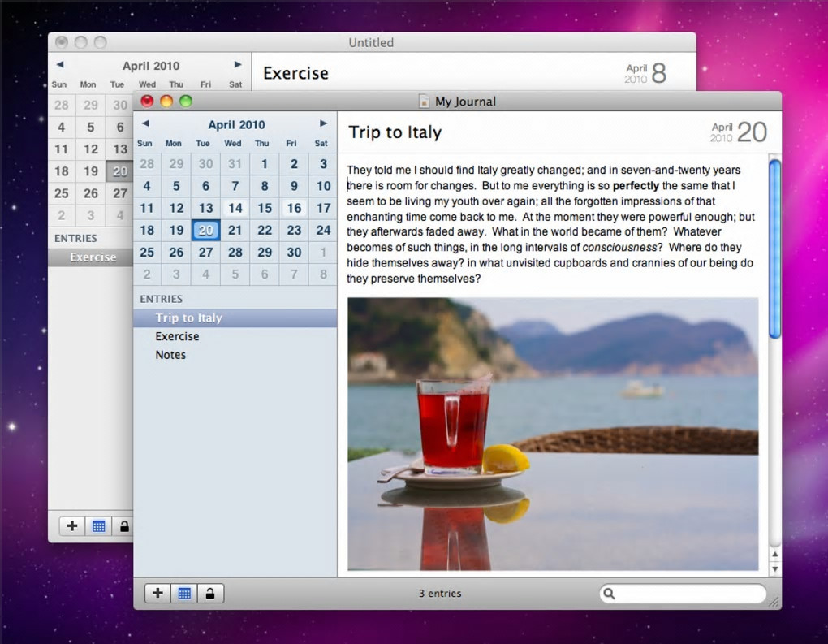The height and width of the screenshot is (644, 828).
Task: Select April 20 in Untitled window calendar
Action: pos(120,171)
